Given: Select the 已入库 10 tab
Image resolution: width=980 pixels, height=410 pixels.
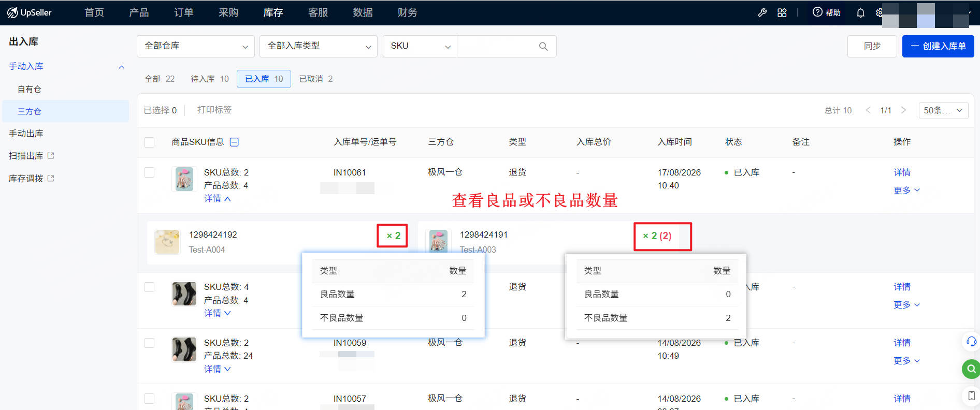Looking at the screenshot, I should [x=264, y=79].
